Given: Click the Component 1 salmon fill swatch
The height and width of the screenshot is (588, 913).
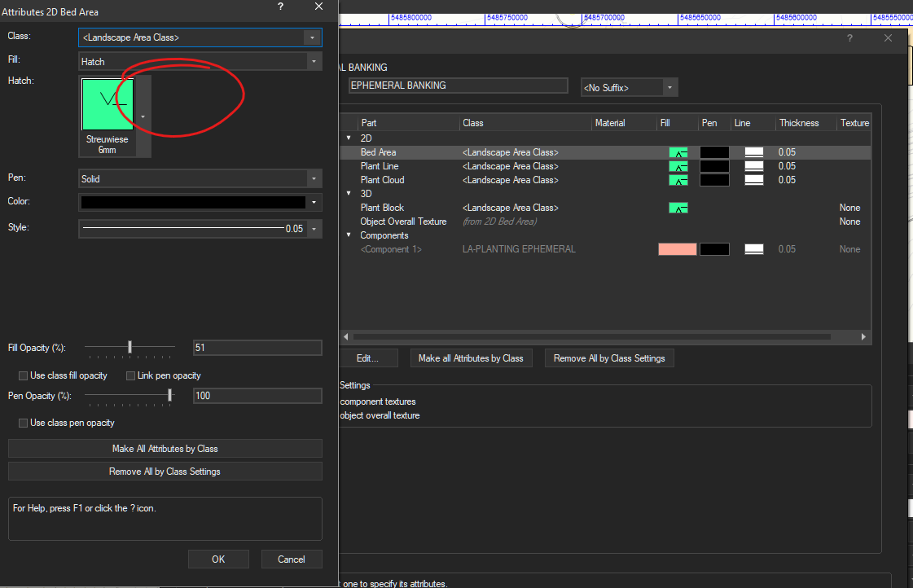Looking at the screenshot, I should (x=677, y=249).
